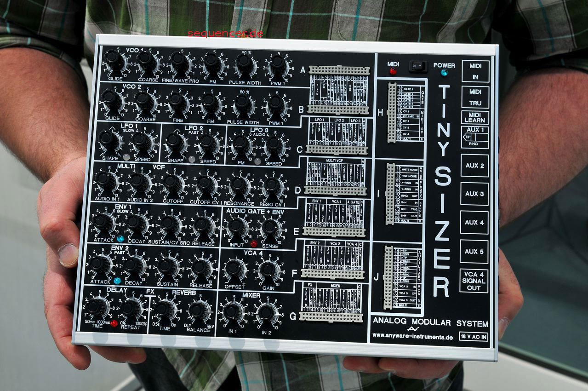Adjust the VCF CUTOFF knob
588x391 pixels.
pos(173,183)
